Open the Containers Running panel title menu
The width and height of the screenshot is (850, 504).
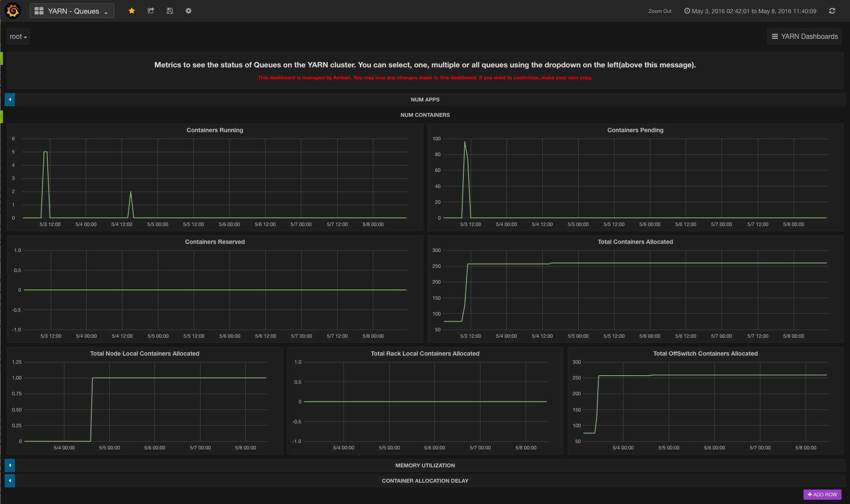click(x=215, y=130)
